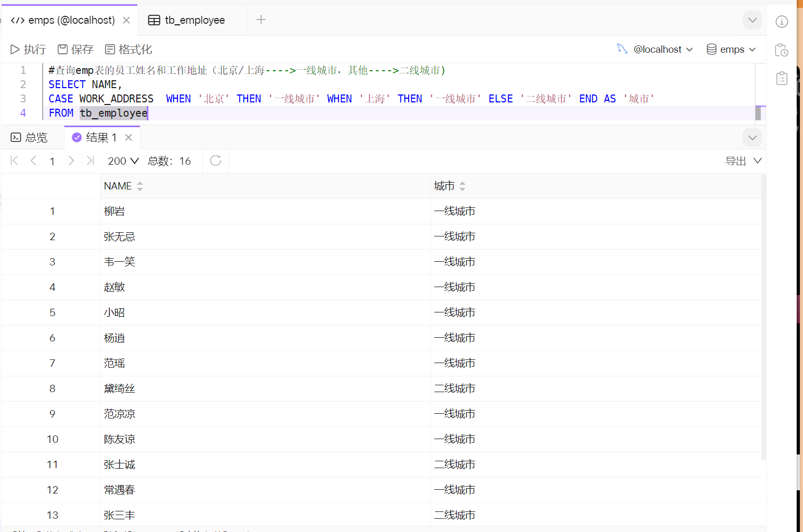Select the cell 张无忌

(266, 237)
